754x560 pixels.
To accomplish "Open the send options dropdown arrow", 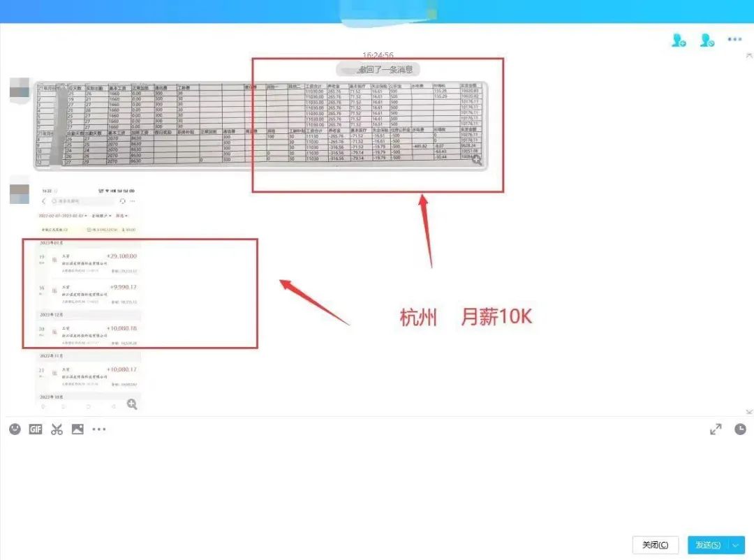I will pyautogui.click(x=737, y=545).
